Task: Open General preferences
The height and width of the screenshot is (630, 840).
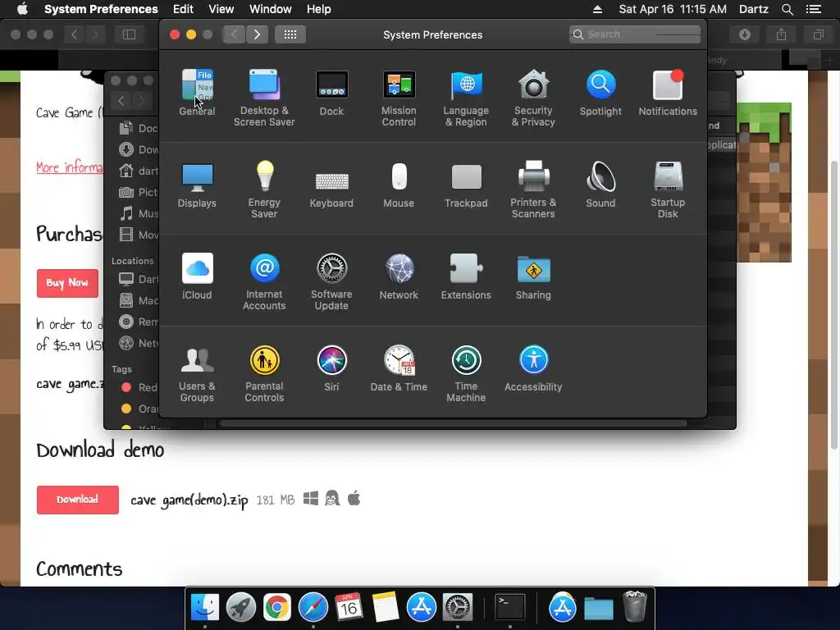Action: [197, 93]
